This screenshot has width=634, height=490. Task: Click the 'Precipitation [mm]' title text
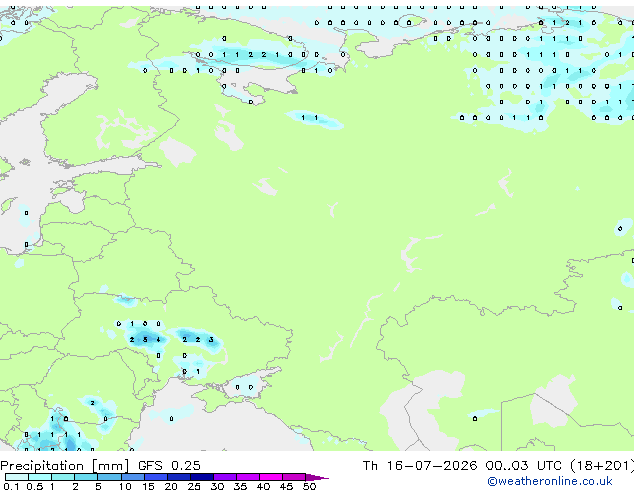65,466
